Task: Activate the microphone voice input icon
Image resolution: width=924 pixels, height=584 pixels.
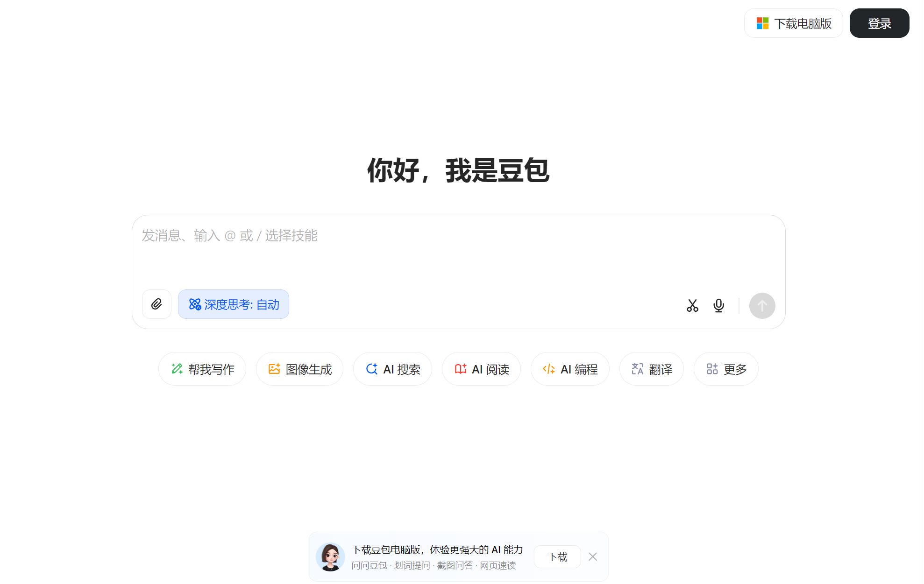Action: tap(718, 306)
